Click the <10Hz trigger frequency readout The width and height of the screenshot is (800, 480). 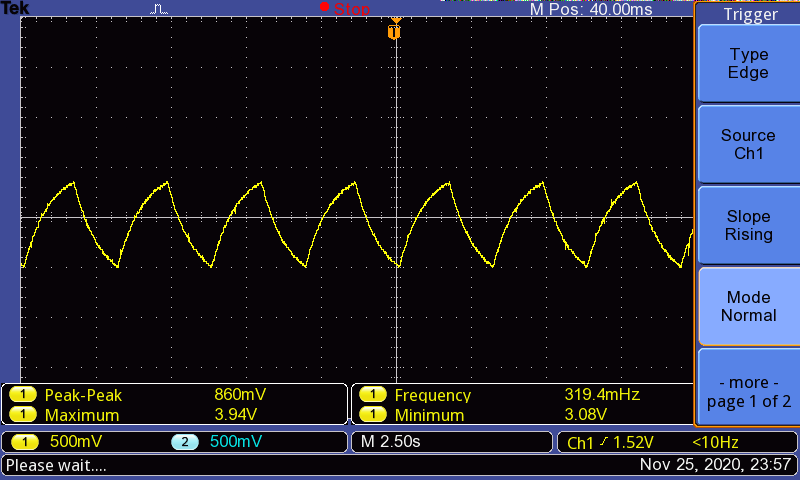(x=715, y=442)
